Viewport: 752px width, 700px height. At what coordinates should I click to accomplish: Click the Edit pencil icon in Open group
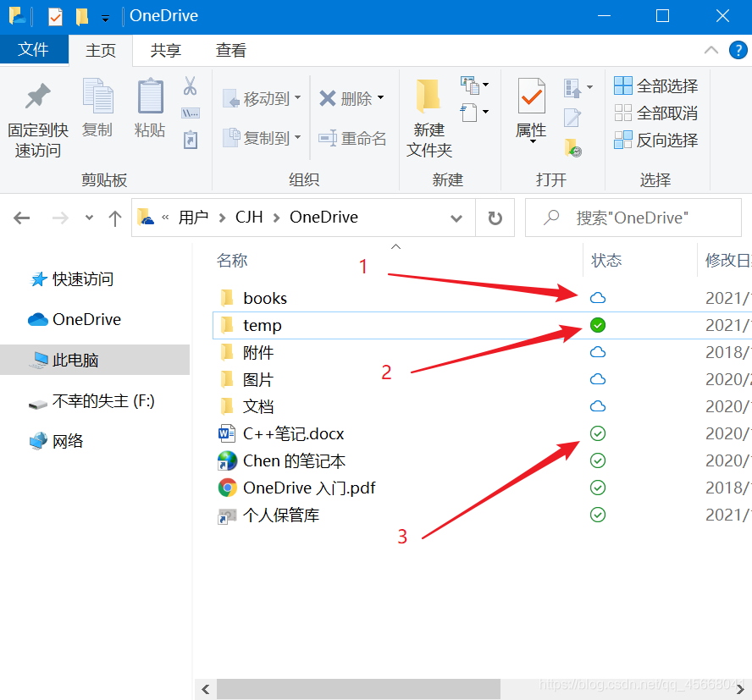click(572, 118)
